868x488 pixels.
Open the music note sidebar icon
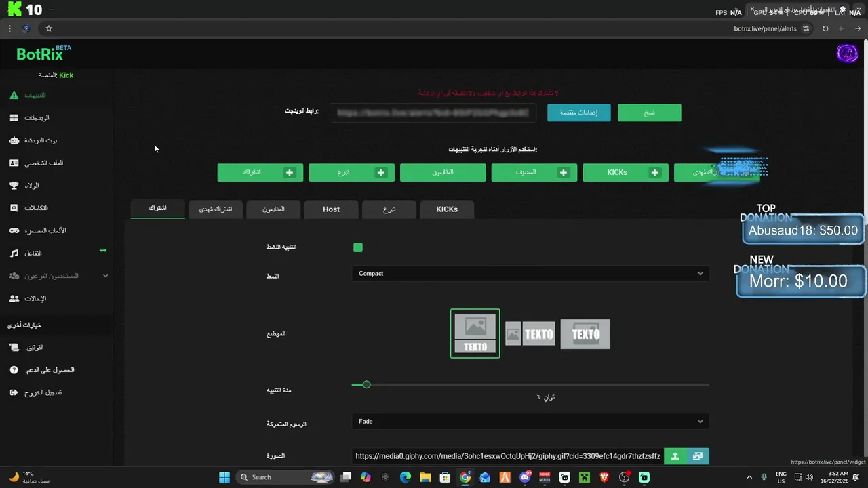coord(14,253)
